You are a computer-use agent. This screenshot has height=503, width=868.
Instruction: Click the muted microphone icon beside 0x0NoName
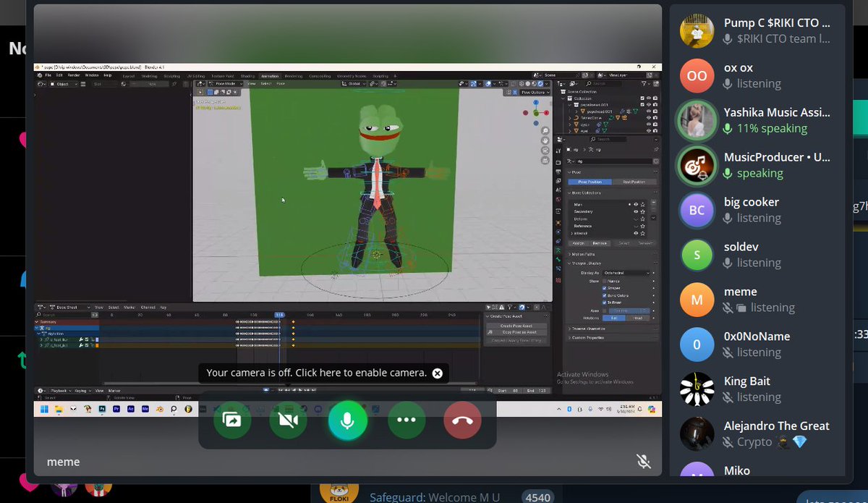[x=728, y=352]
